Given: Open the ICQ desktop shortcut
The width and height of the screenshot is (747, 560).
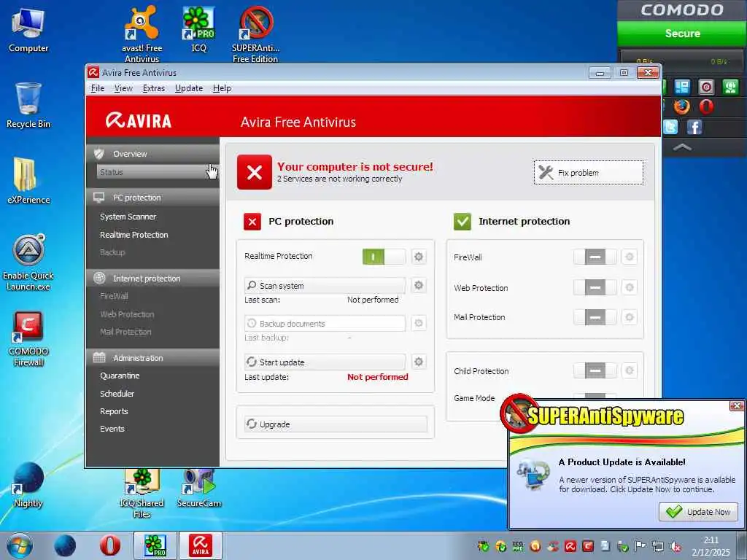Looking at the screenshot, I should pos(198,29).
